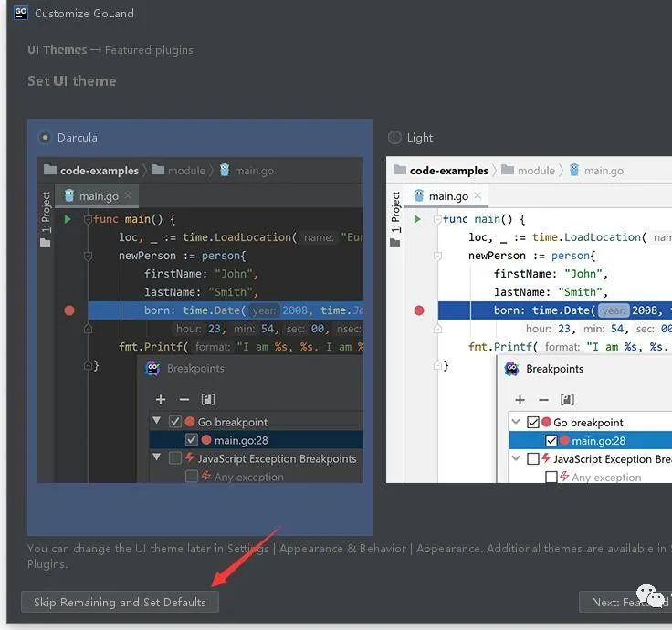Image resolution: width=672 pixels, height=630 pixels.
Task: Click fold marker beside newPerson in Light preview
Action: click(437, 256)
